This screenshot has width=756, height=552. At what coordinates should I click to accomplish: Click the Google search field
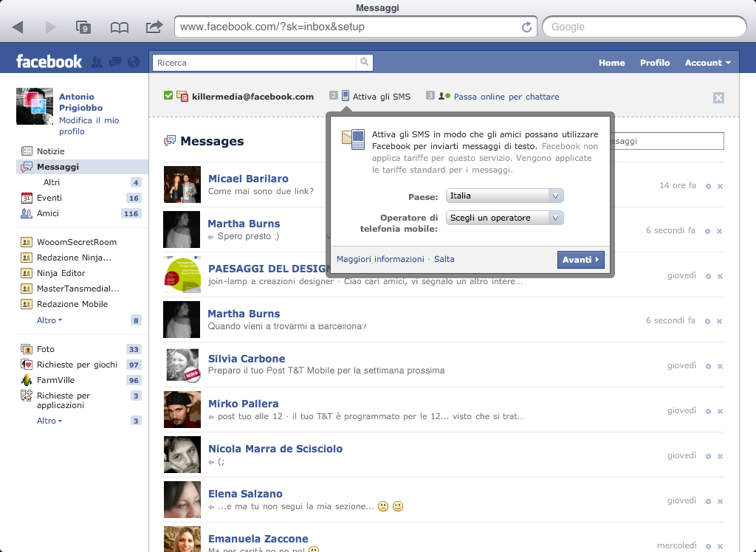tap(644, 27)
